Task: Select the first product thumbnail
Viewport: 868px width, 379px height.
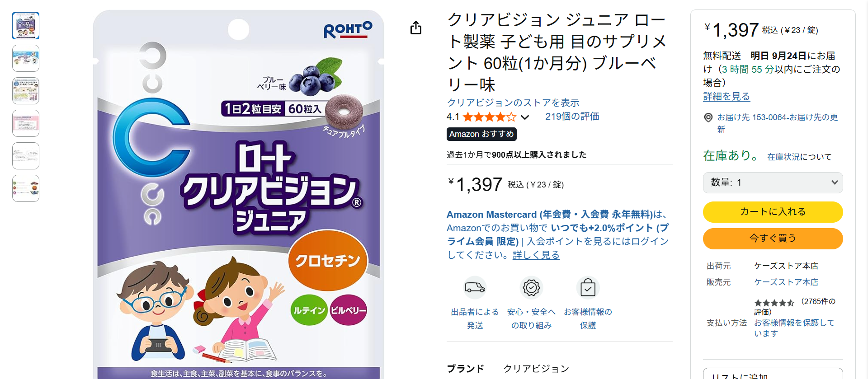Action: (26, 26)
